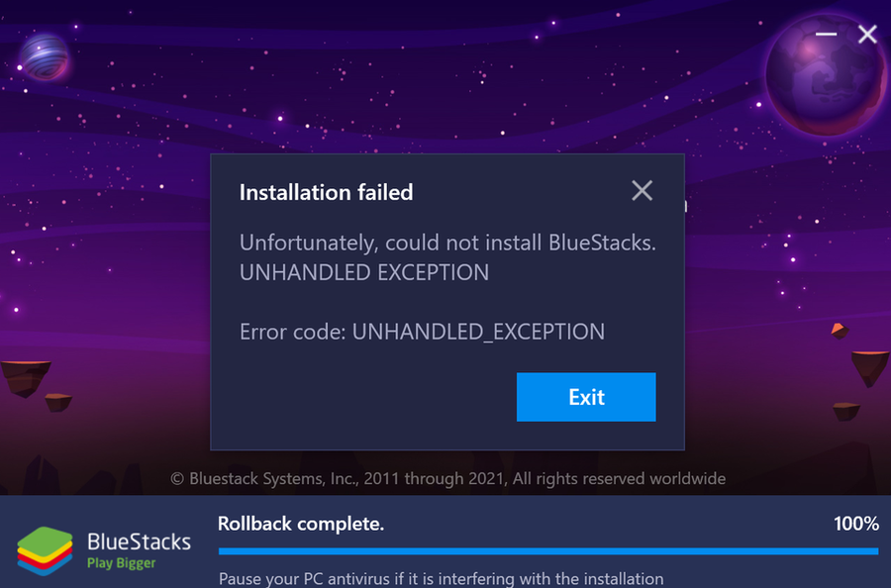The width and height of the screenshot is (891, 588).
Task: Click the floating rock on right edge
Action: pos(871,368)
